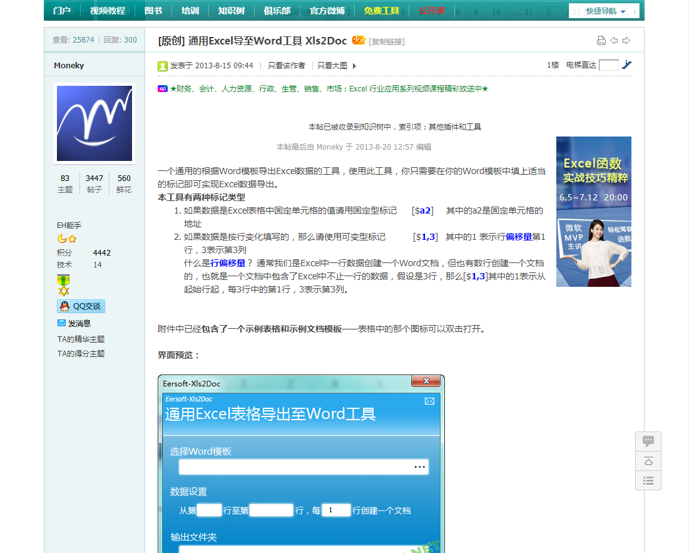Open the 门户 nav item
Image resolution: width=689 pixels, height=553 pixels.
(62, 11)
